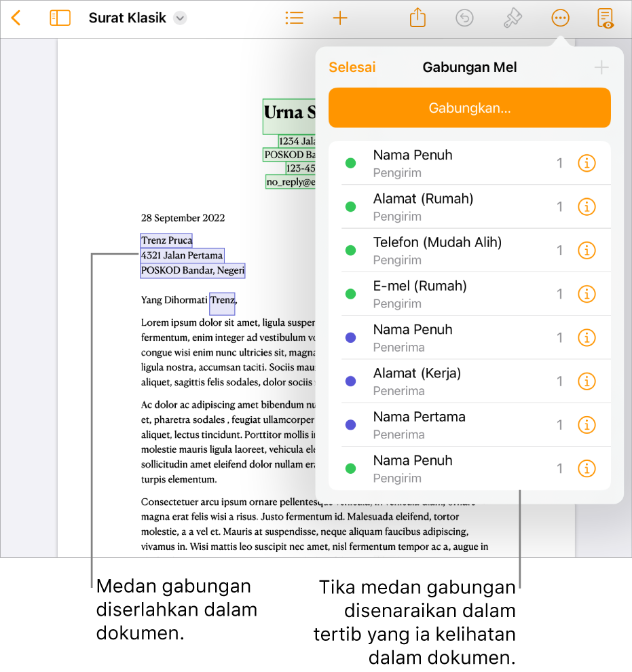The width and height of the screenshot is (632, 672).
Task: Tap the 28 September 2022 date text
Action: click(183, 218)
